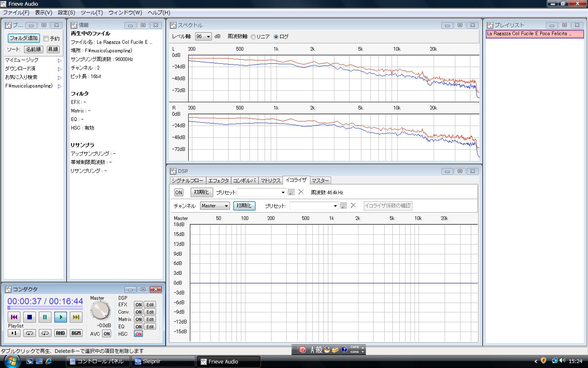
Task: Toggle the Matrix ON button
Action: [x=138, y=319]
